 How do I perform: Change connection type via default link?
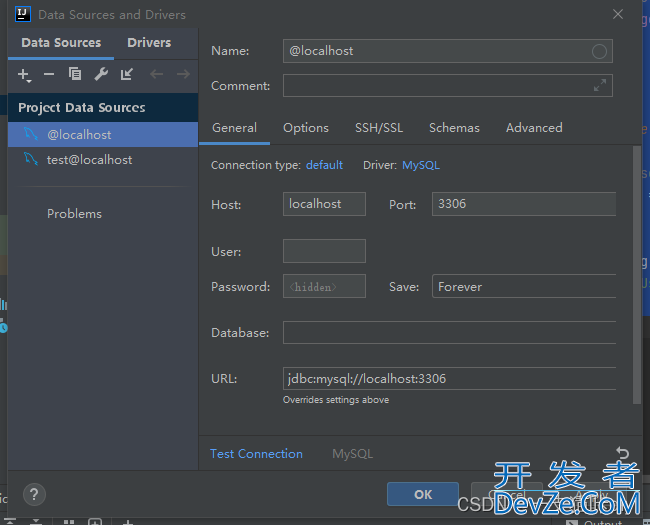324,165
